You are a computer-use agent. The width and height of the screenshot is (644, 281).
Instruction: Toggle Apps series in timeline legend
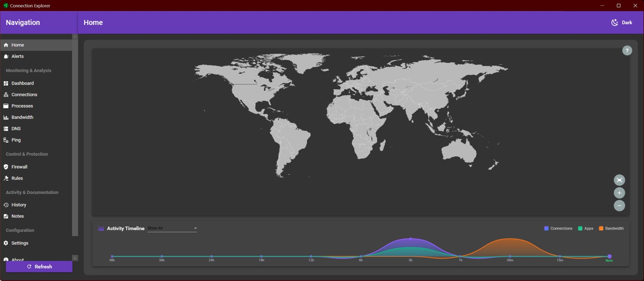coord(586,228)
